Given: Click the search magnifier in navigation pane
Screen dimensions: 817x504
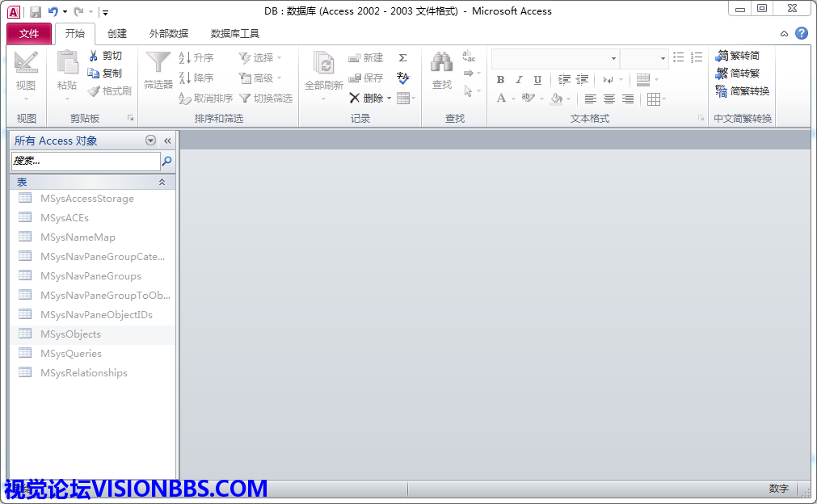Looking at the screenshot, I should [x=167, y=162].
